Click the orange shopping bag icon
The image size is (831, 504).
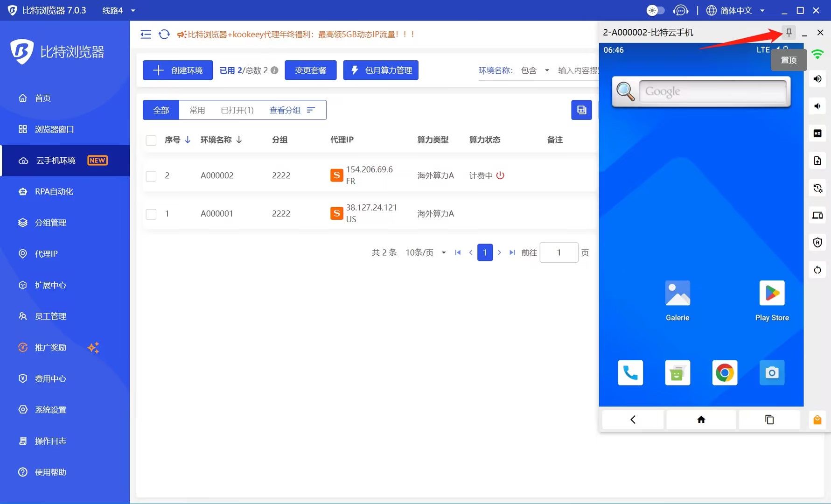817,420
